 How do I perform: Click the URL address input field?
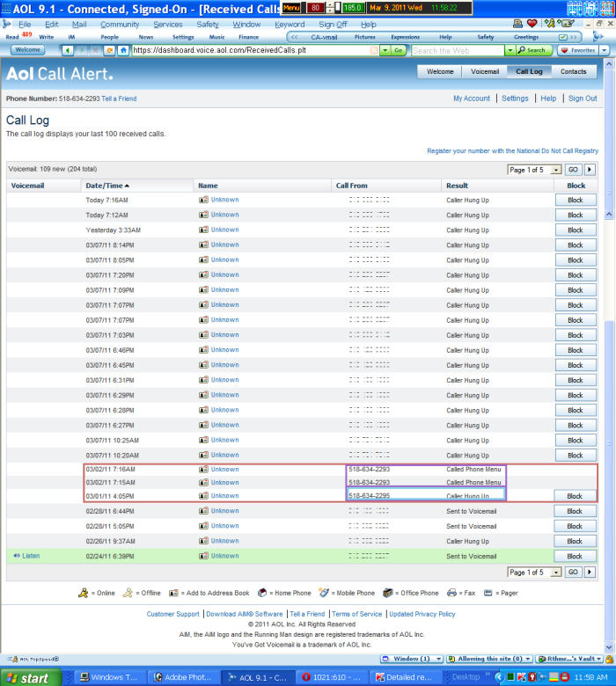[x=250, y=50]
